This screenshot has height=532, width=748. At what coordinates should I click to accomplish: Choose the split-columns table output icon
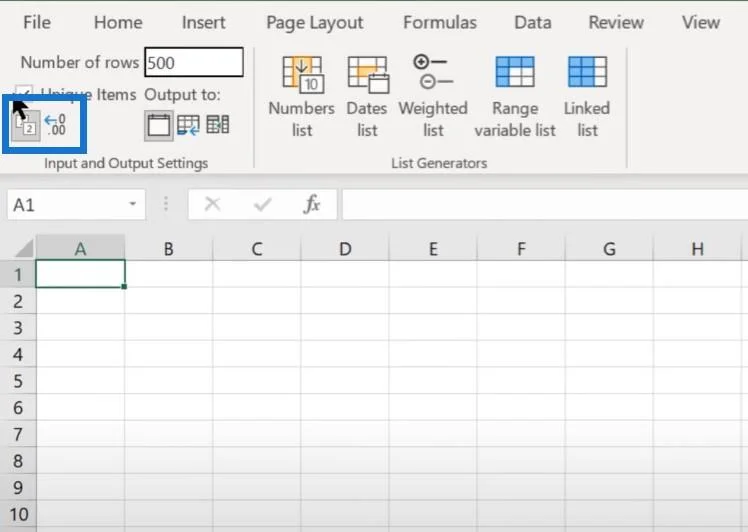click(218, 125)
